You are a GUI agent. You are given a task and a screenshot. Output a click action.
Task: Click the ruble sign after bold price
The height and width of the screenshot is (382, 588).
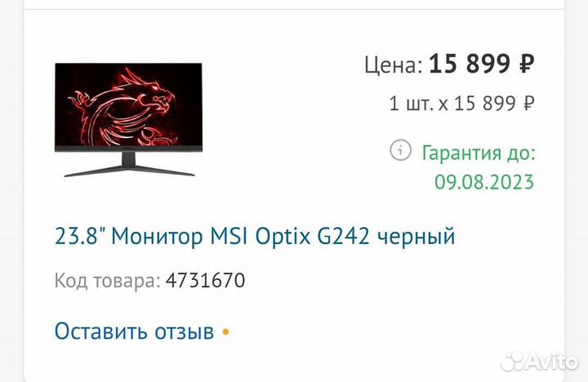tap(526, 64)
